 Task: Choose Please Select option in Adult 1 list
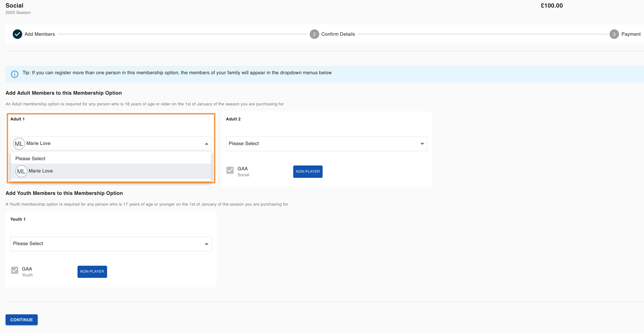point(111,158)
